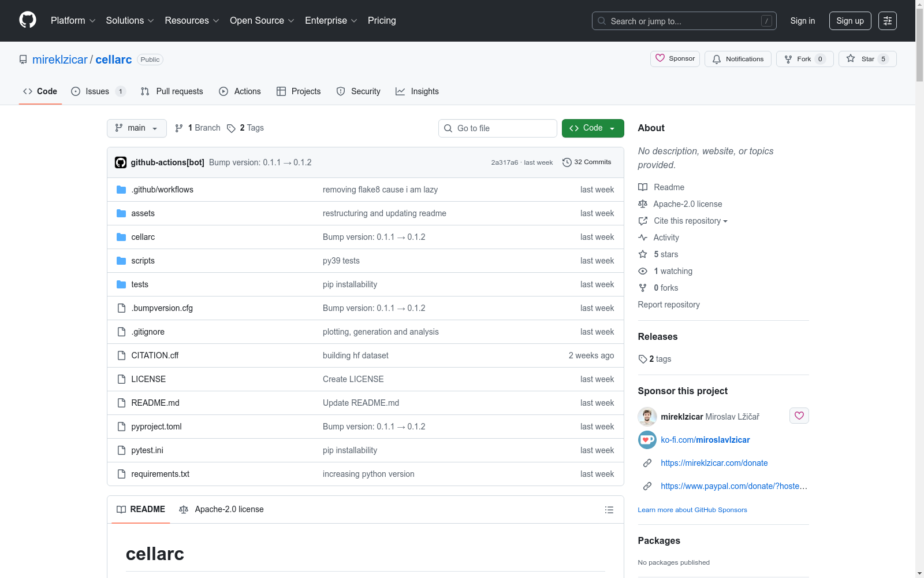The image size is (924, 578).
Task: Open the Platform dropdown menu
Action: point(73,21)
